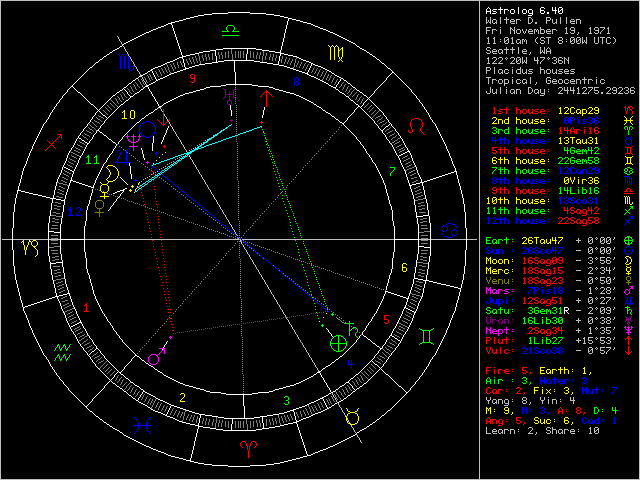Select the Aries glyph on the outer wheel

(x=248, y=449)
